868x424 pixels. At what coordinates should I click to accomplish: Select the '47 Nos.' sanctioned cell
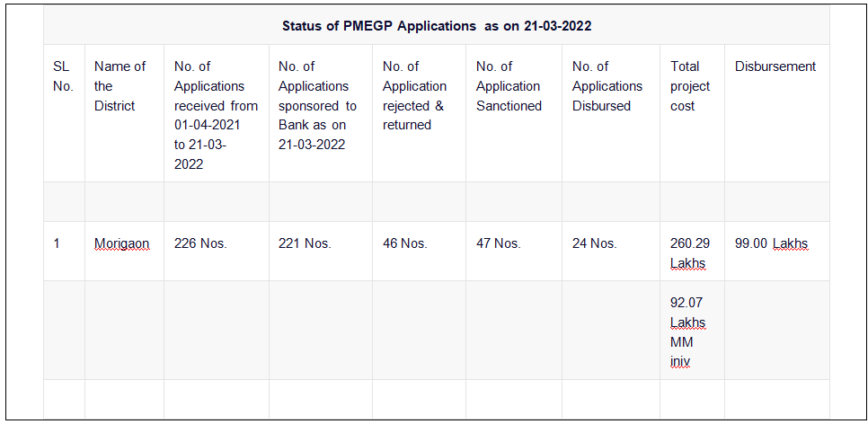coord(514,251)
